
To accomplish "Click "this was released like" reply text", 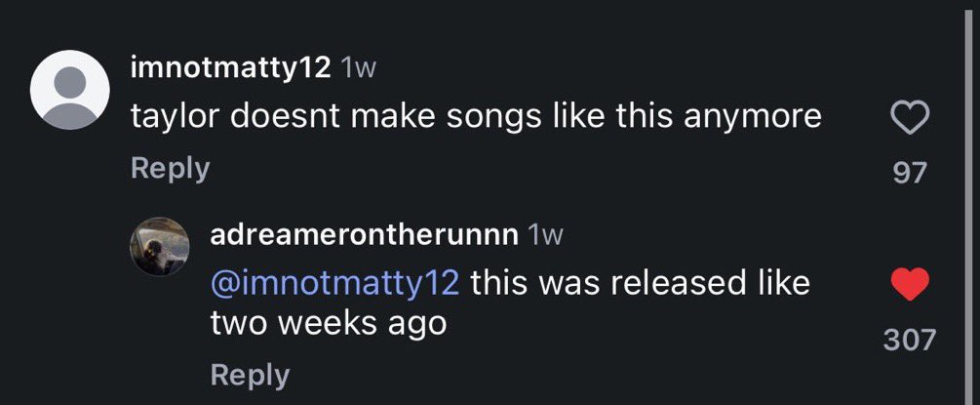I will (x=640, y=282).
